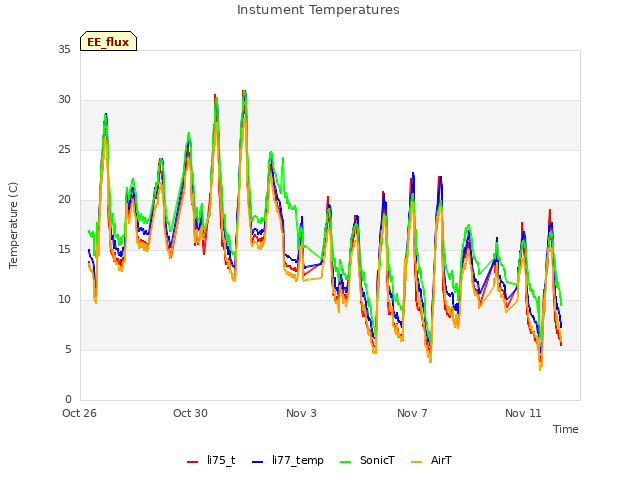Click the 'Oct 30' x-axis label
The width and height of the screenshot is (640, 480).
[x=190, y=413]
